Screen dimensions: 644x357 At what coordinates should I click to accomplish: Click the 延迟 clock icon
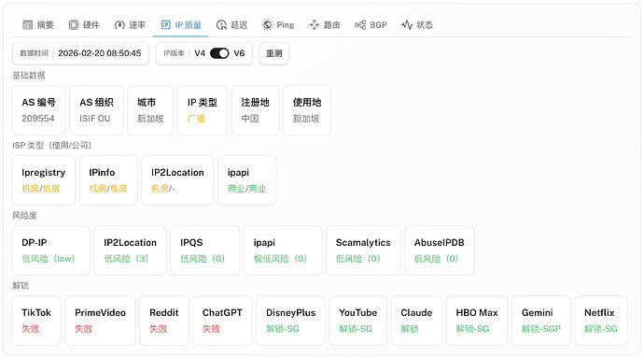pyautogui.click(x=221, y=25)
